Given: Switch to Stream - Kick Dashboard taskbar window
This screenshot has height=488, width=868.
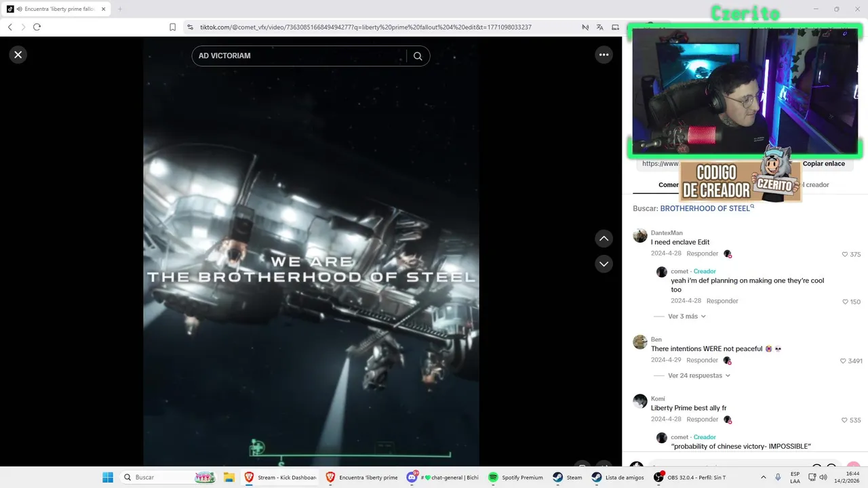Looking at the screenshot, I should click(x=280, y=477).
